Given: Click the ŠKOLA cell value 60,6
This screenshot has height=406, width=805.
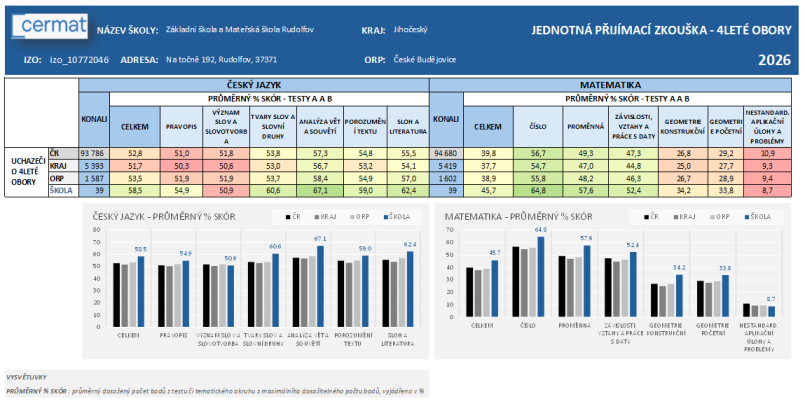Looking at the screenshot, I should (x=273, y=190).
